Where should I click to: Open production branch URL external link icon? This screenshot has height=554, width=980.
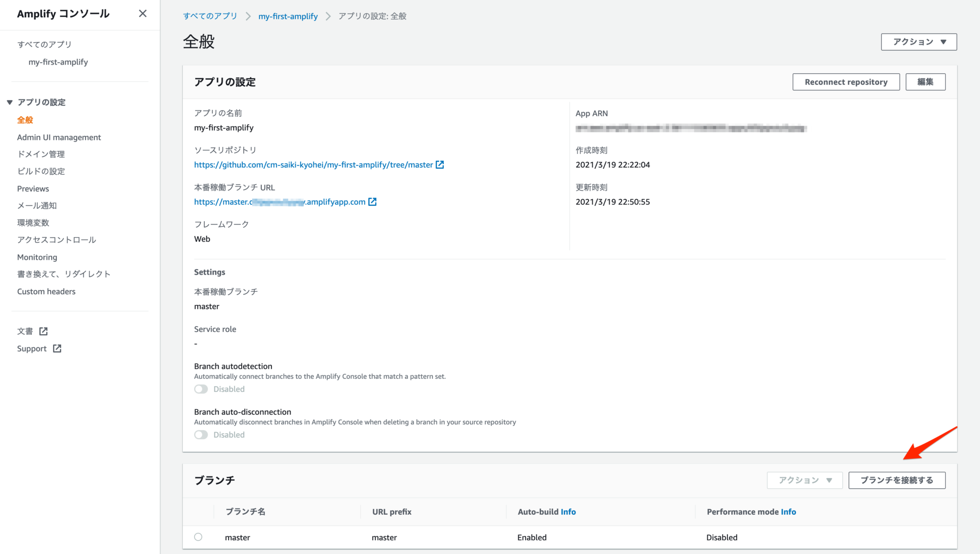click(372, 201)
